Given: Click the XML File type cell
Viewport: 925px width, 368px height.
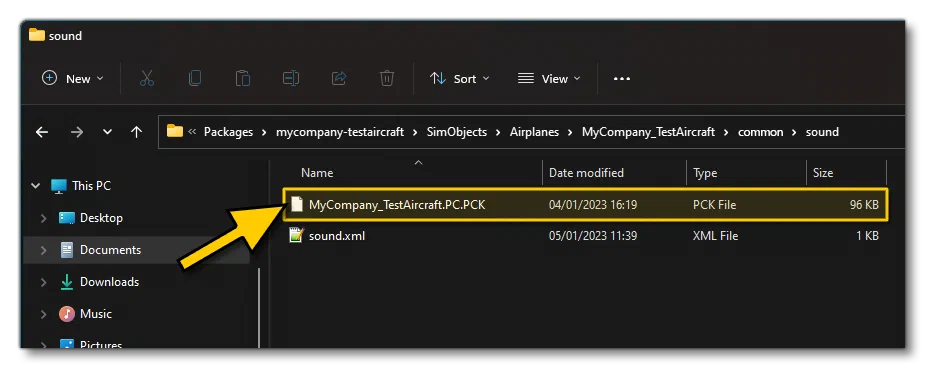Looking at the screenshot, I should point(716,236).
